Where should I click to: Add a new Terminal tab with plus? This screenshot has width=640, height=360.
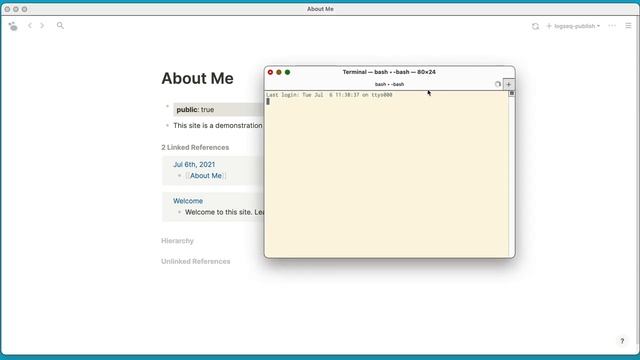tap(509, 84)
